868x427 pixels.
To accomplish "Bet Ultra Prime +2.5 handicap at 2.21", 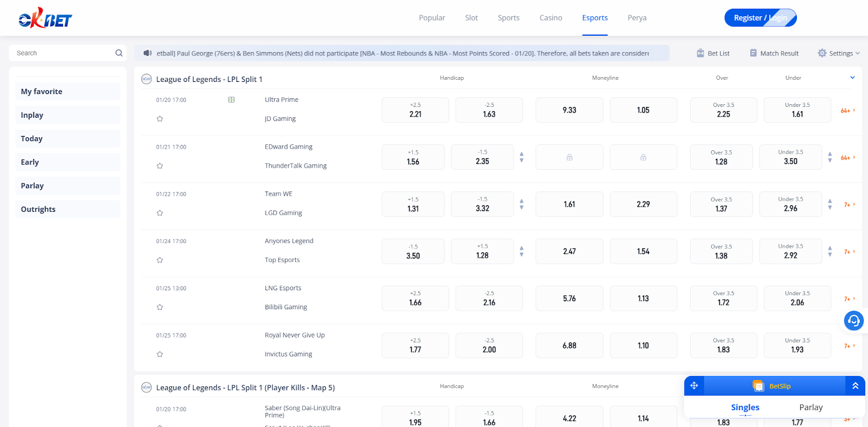I will click(415, 110).
